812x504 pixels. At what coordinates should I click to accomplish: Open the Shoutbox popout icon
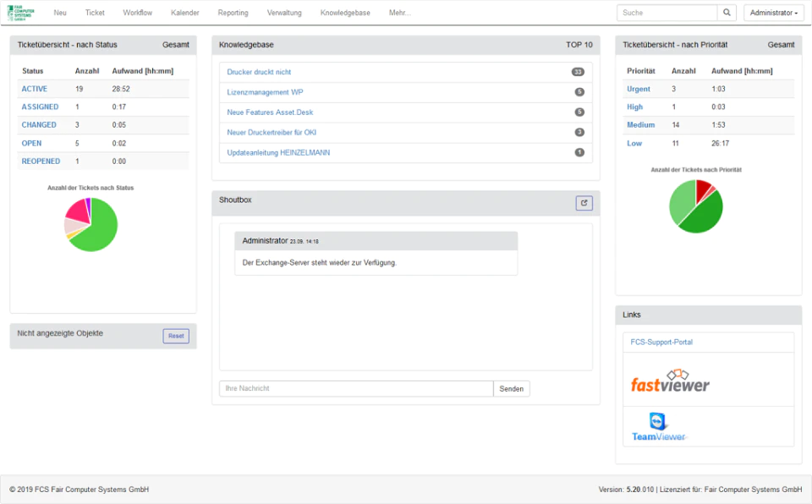[584, 203]
